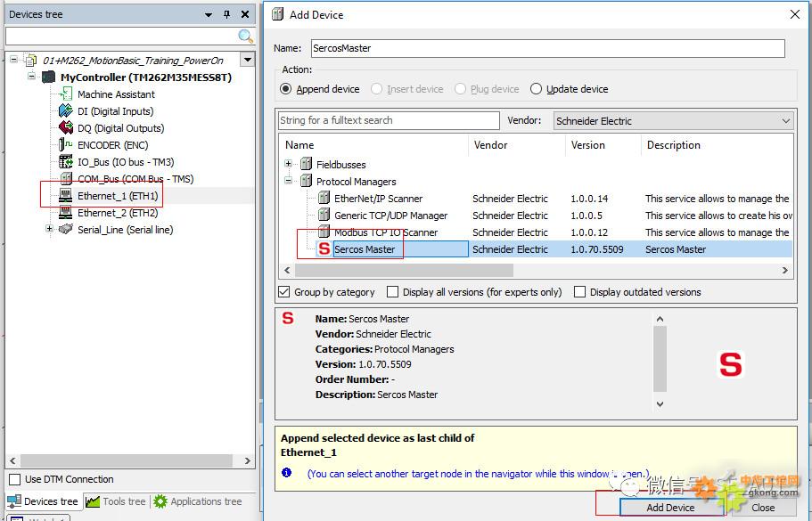Click the MyController device icon
Image resolution: width=812 pixels, height=521 pixels.
click(49, 77)
